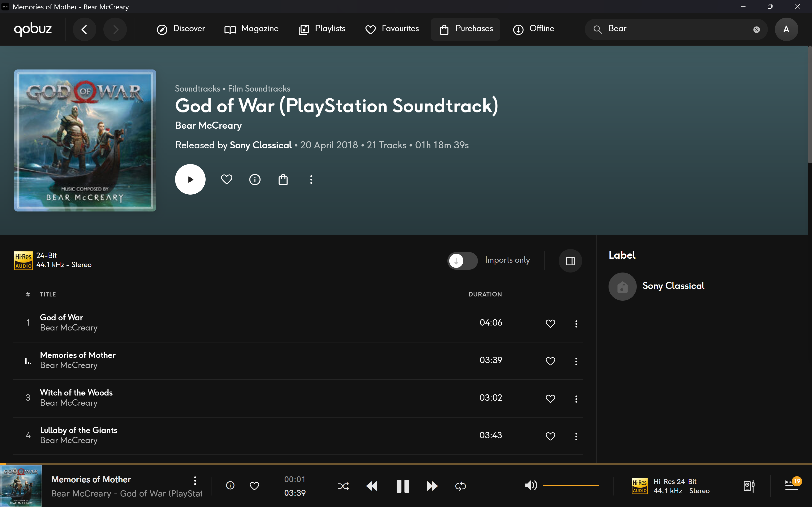Shuffle the playback order
The width and height of the screenshot is (812, 507).
pyautogui.click(x=343, y=486)
